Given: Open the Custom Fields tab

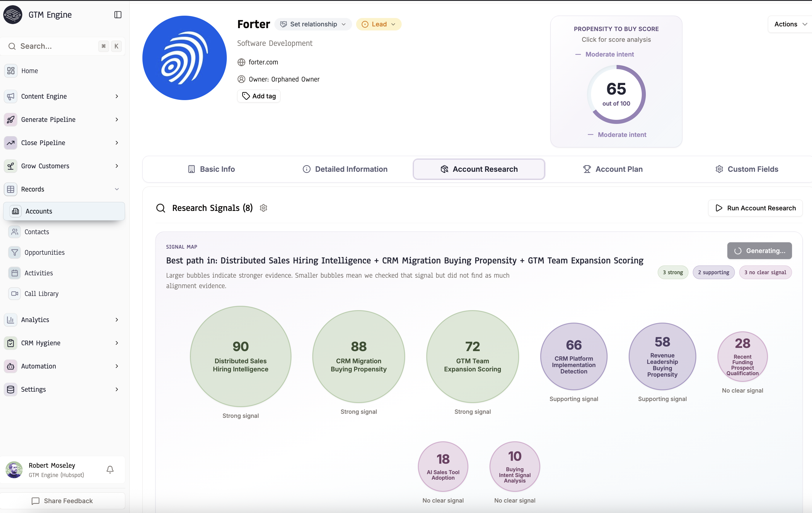Looking at the screenshot, I should [x=746, y=169].
